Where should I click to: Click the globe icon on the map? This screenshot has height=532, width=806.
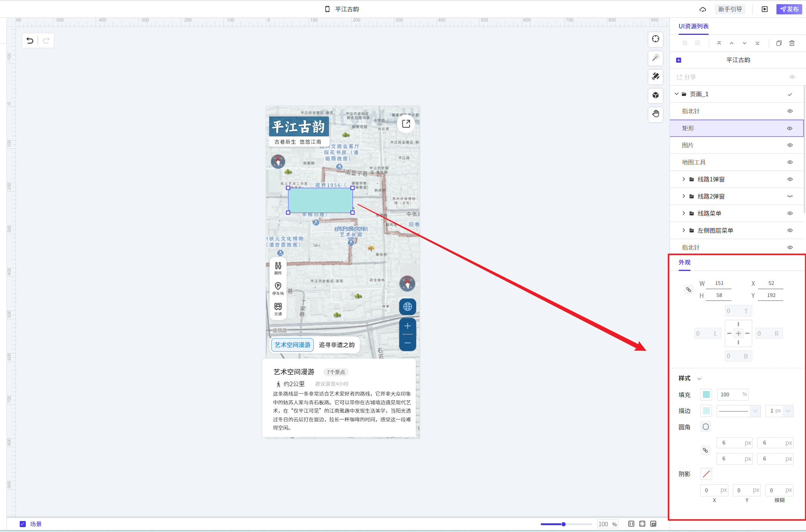[x=407, y=307]
